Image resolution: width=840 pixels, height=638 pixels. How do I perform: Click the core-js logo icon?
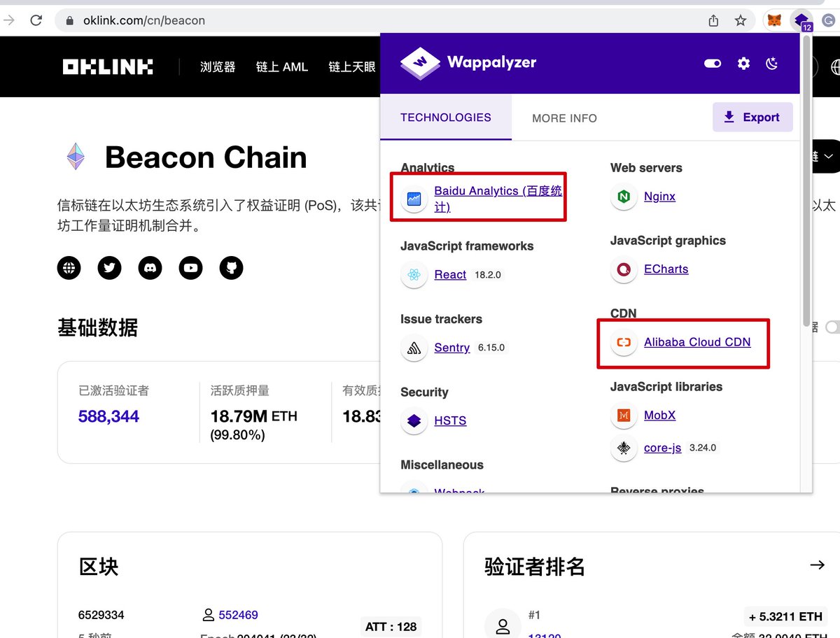pos(624,448)
